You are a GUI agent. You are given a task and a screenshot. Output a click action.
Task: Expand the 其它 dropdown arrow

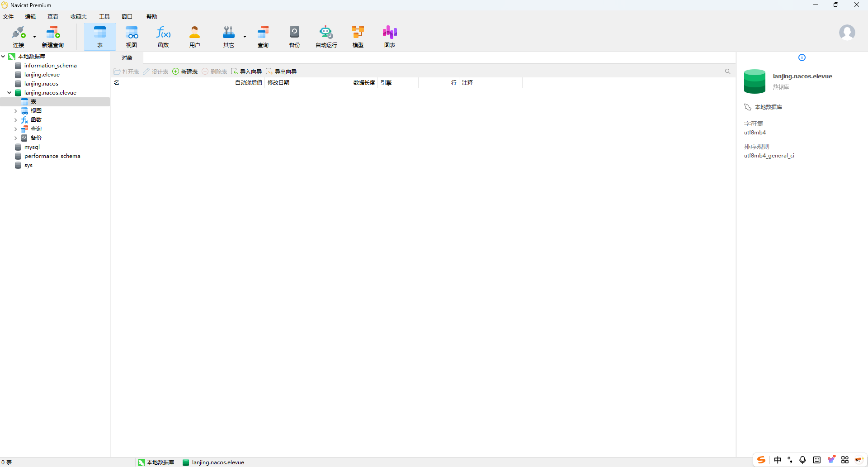click(245, 37)
